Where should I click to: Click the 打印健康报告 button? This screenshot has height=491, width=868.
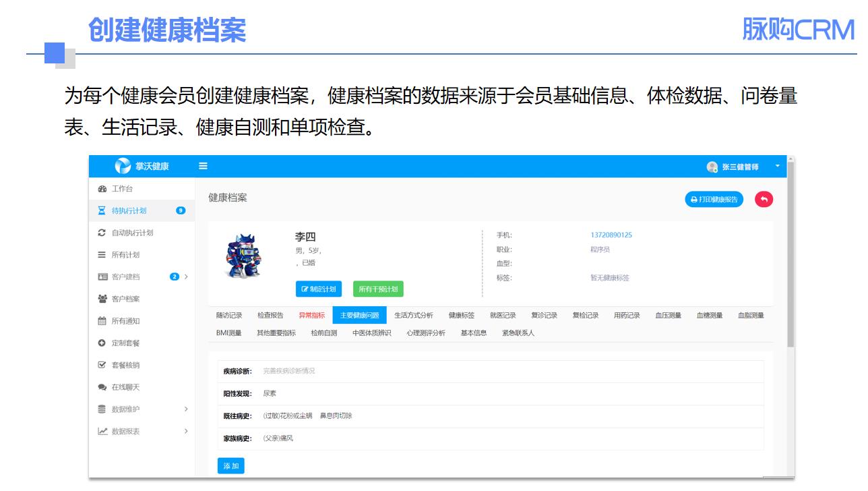click(x=714, y=199)
